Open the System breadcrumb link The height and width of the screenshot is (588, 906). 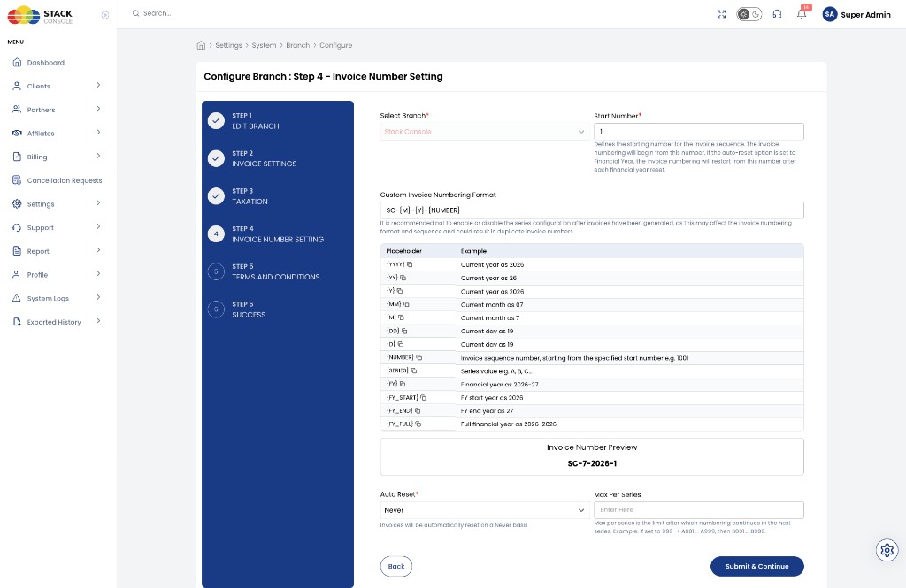[264, 45]
